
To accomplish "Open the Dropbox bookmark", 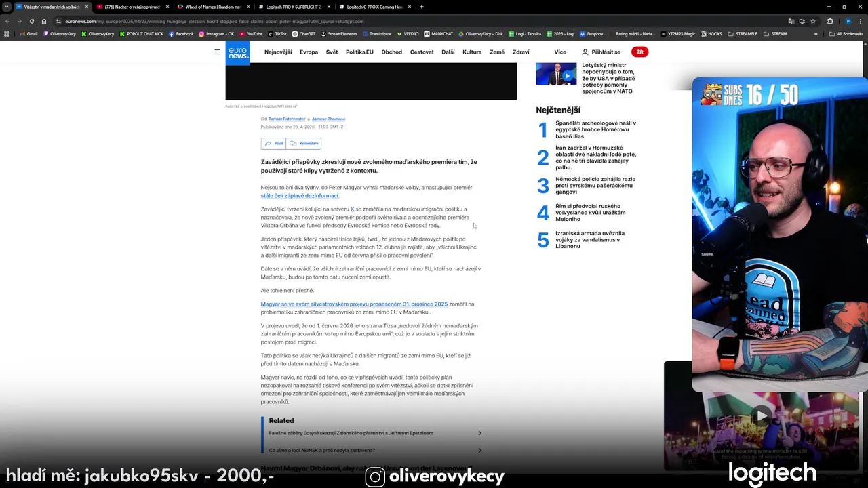I will pos(591,33).
